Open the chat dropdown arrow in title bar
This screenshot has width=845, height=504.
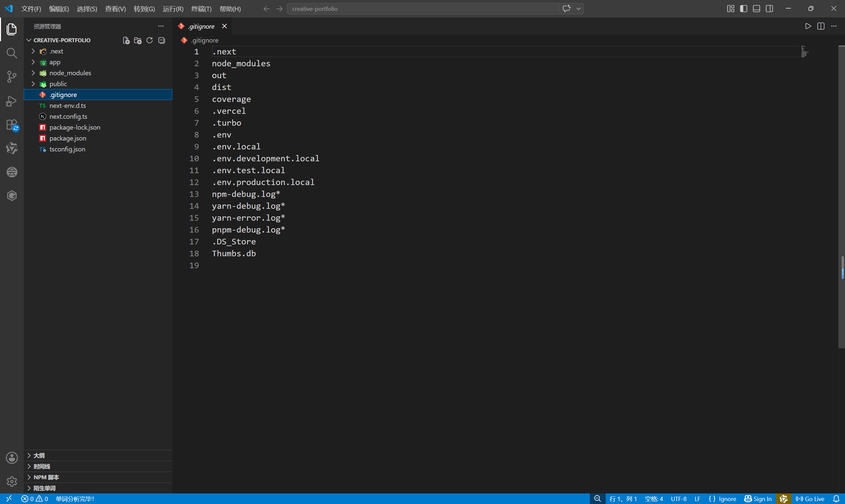coord(578,9)
